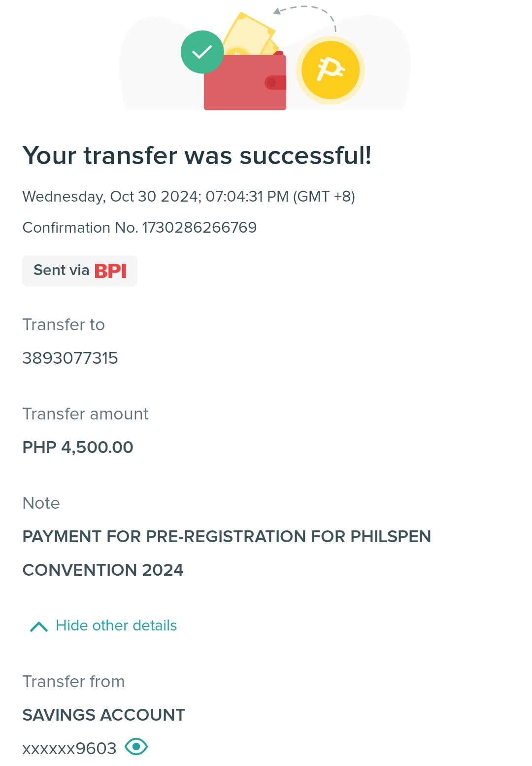
Task: Click the masked account number xxxxxx9603
Action: [69, 748]
